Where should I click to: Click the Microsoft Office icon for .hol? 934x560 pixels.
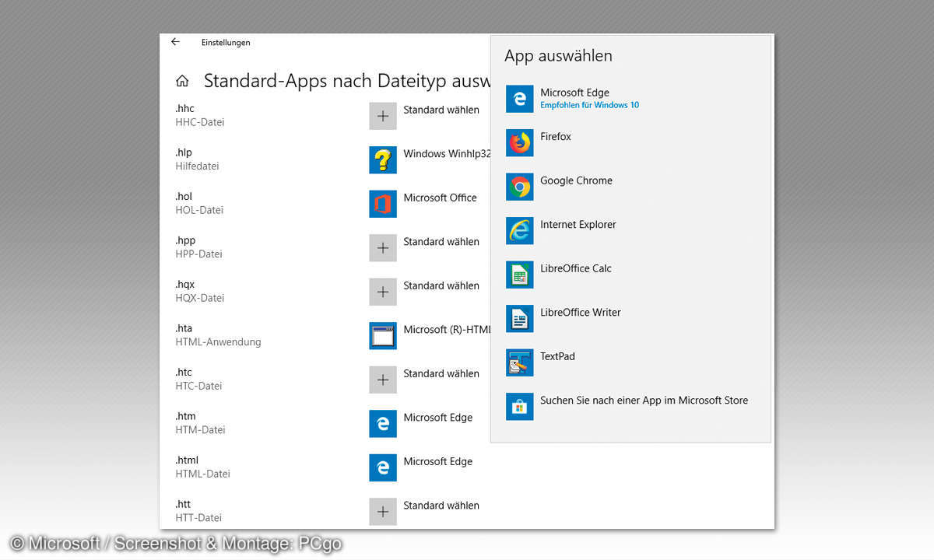(383, 204)
